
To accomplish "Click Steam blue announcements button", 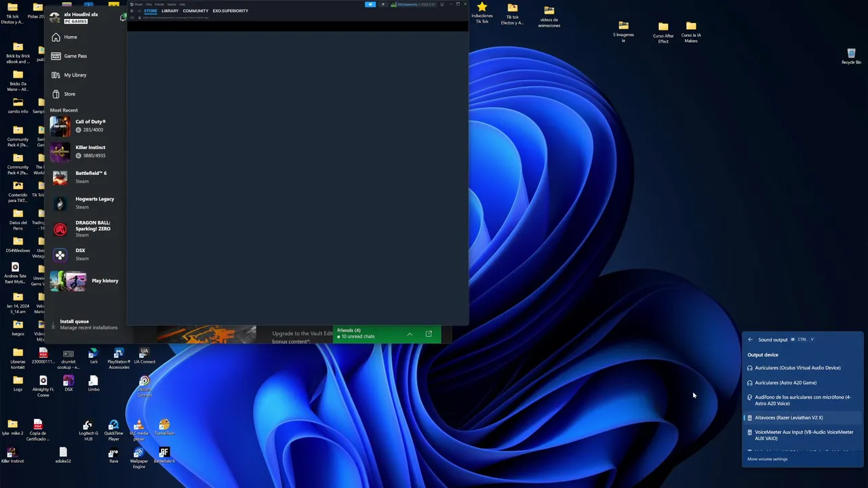I will coord(370,4).
